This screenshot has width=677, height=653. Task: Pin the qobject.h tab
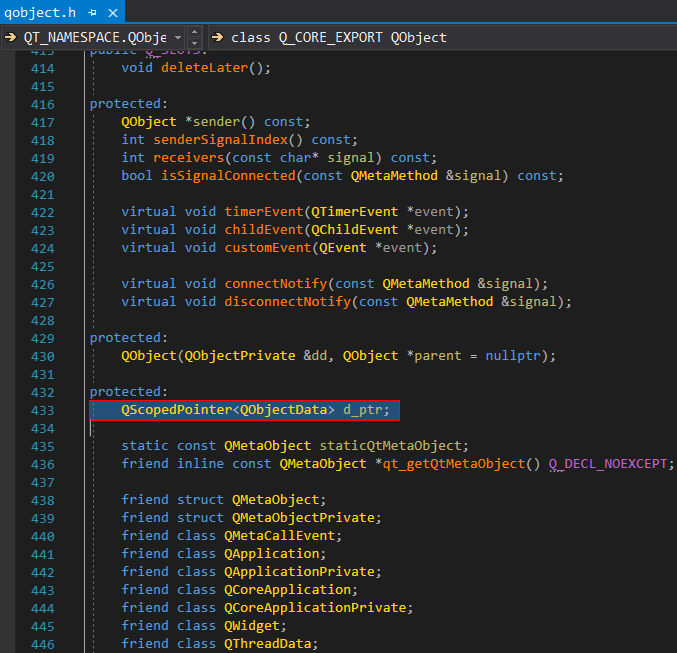(x=92, y=13)
